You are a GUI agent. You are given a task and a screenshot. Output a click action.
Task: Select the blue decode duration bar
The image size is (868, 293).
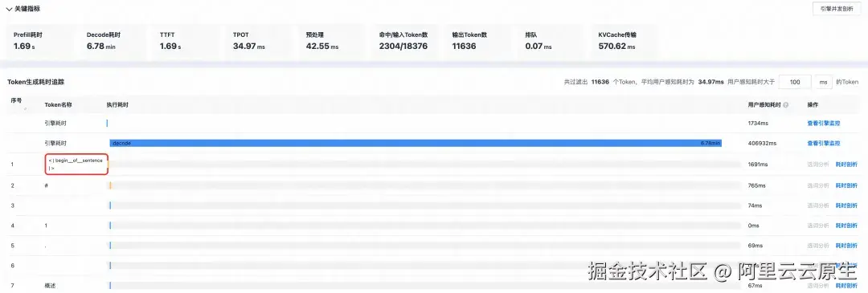point(416,143)
